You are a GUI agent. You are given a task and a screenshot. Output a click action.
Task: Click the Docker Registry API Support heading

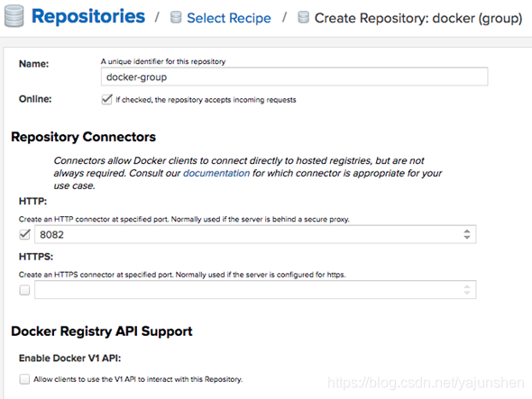click(x=102, y=331)
